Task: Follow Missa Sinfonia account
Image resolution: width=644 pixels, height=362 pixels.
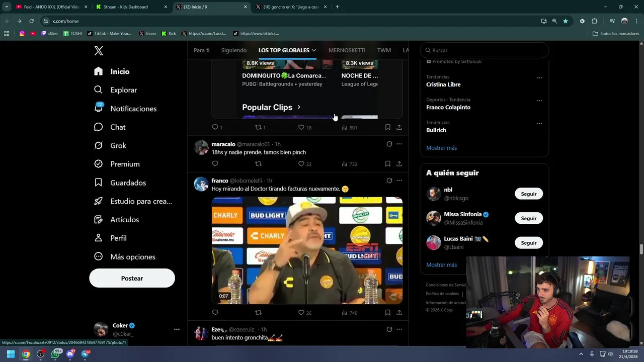Action: click(529, 219)
